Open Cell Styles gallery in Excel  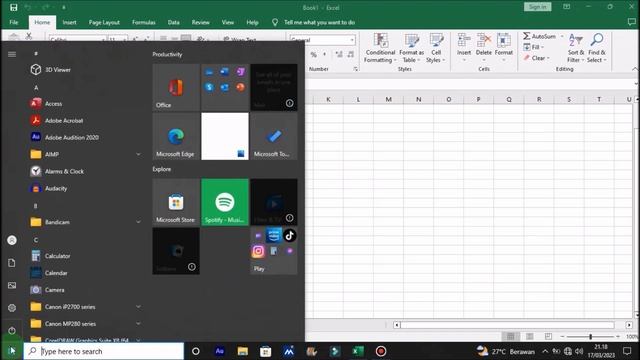pos(436,48)
